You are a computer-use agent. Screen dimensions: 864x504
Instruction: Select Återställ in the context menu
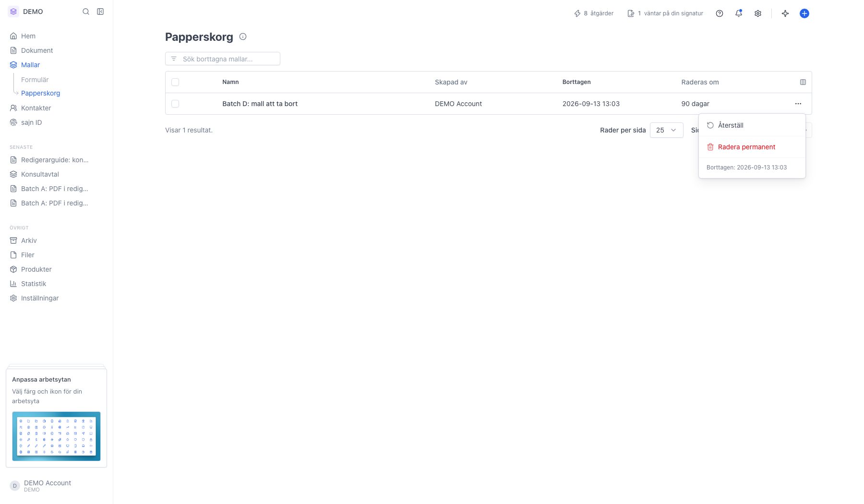tap(752, 125)
